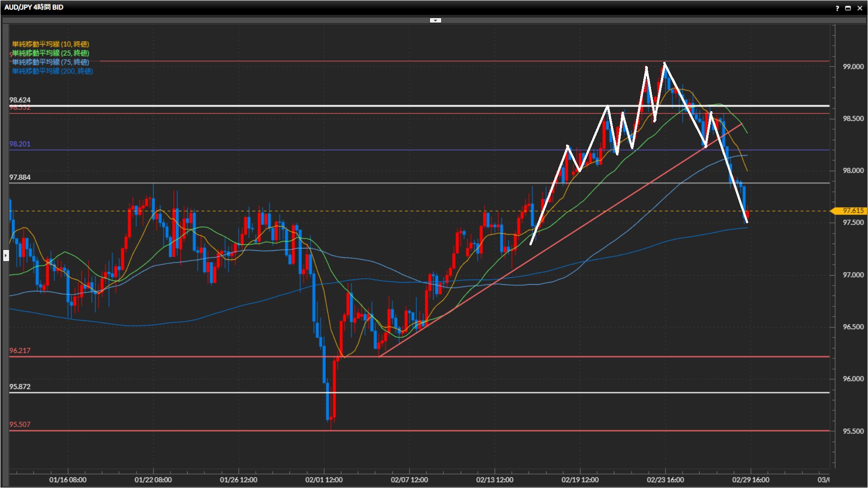Viewport: 868px width, 488px height.
Task: Select the 98.624 white horizontal line label
Action: [20, 100]
